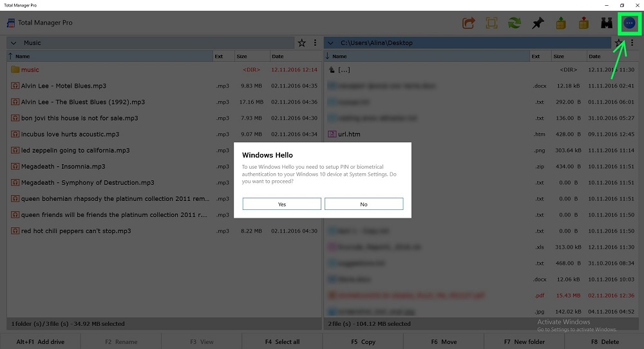
Task: Click Alt+F1 Add drive button
Action: click(40, 342)
